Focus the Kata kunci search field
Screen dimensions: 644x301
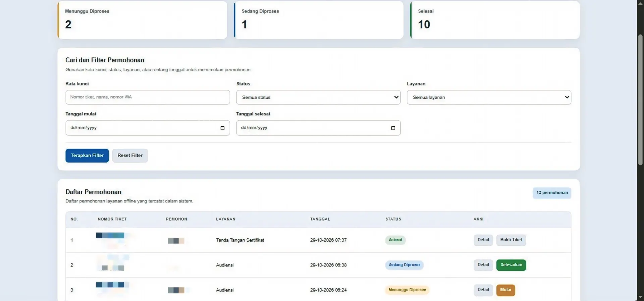tap(148, 97)
